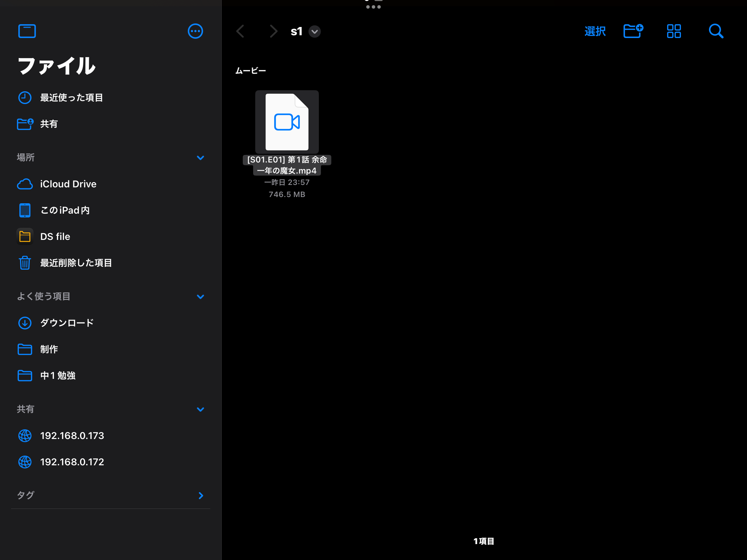Open search with the magnifier icon
Image resolution: width=747 pixels, height=560 pixels.
pos(716,31)
